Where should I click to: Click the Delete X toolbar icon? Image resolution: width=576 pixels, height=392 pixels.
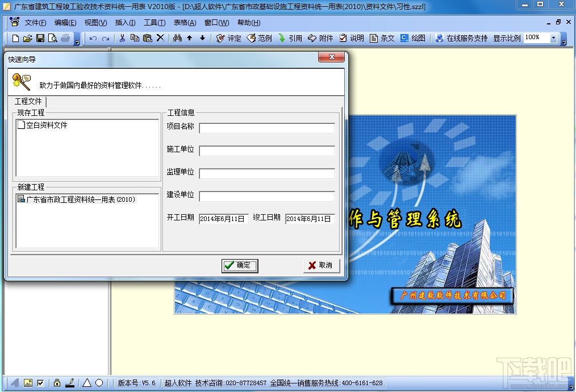[x=160, y=38]
